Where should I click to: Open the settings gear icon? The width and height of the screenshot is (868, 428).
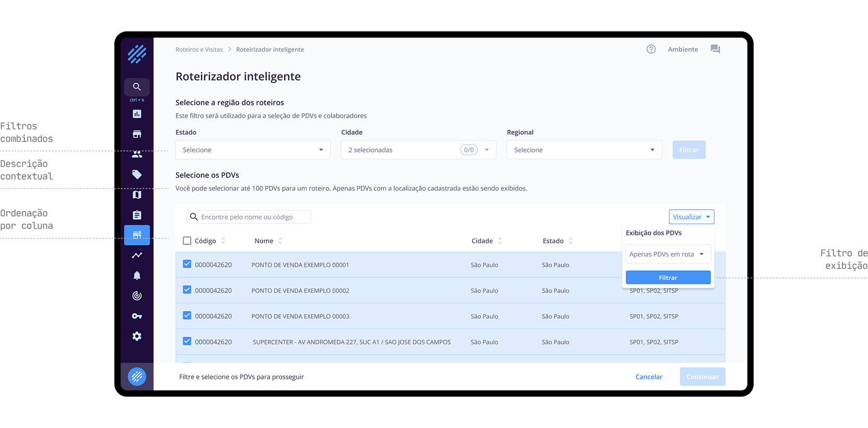137,337
